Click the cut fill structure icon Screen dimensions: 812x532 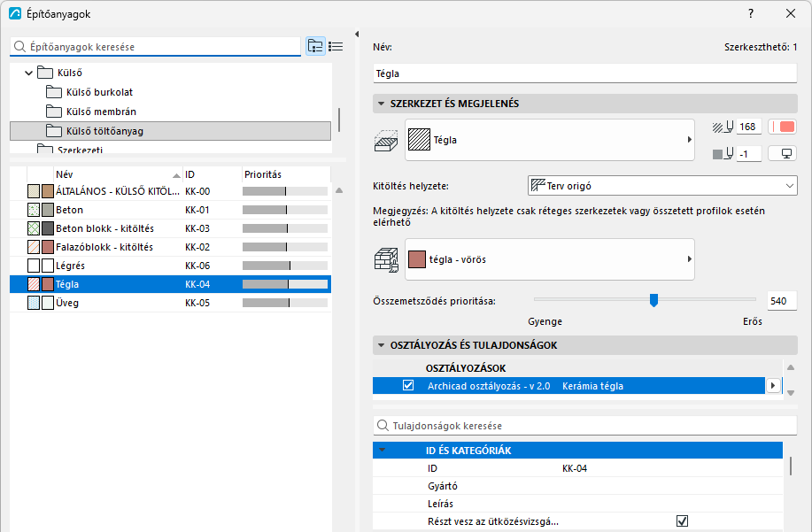click(x=386, y=140)
